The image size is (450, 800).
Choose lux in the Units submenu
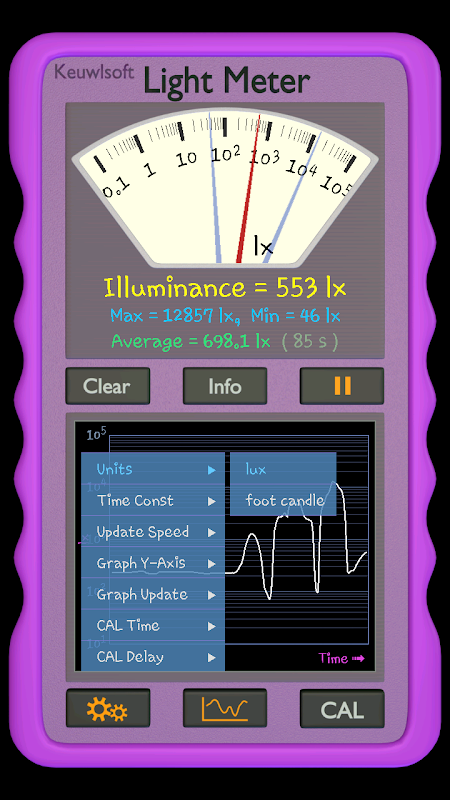pos(283,469)
